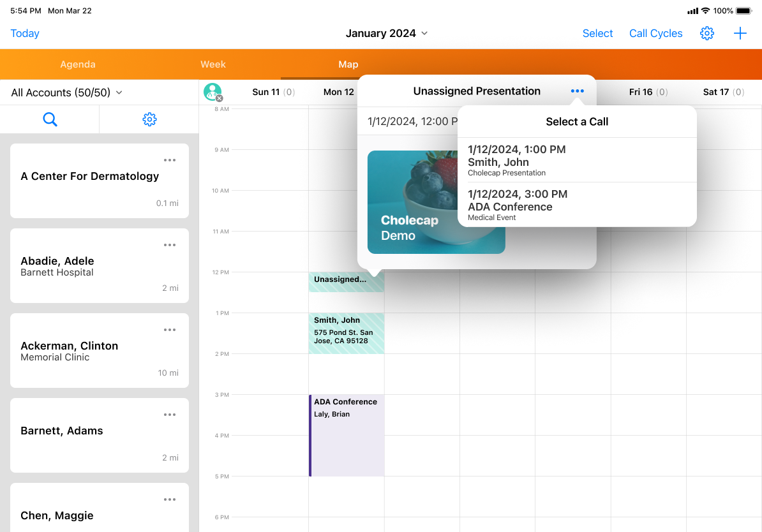Image resolution: width=762 pixels, height=532 pixels.
Task: Expand the All Accounts (50/50) dropdown
Action: [x=67, y=93]
